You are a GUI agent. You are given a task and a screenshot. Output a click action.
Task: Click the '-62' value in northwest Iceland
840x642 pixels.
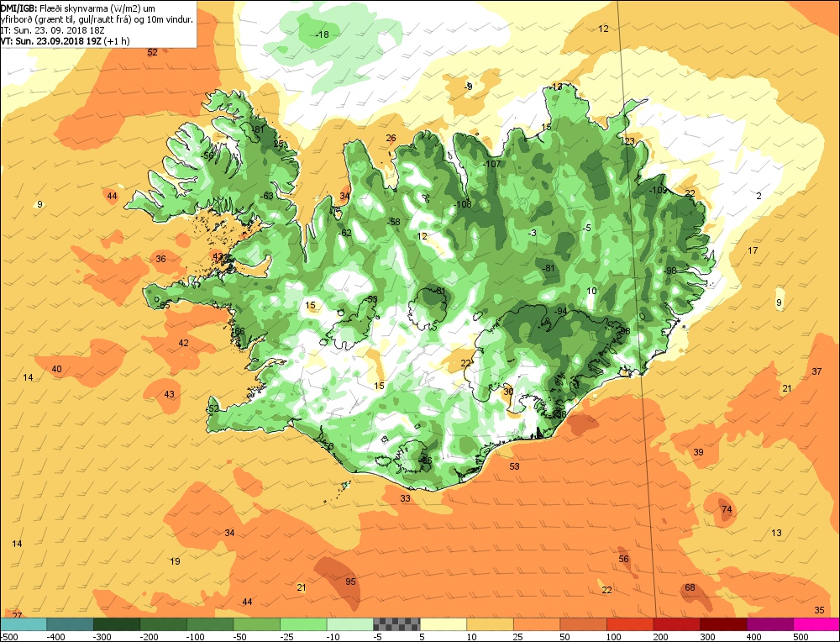pos(345,233)
